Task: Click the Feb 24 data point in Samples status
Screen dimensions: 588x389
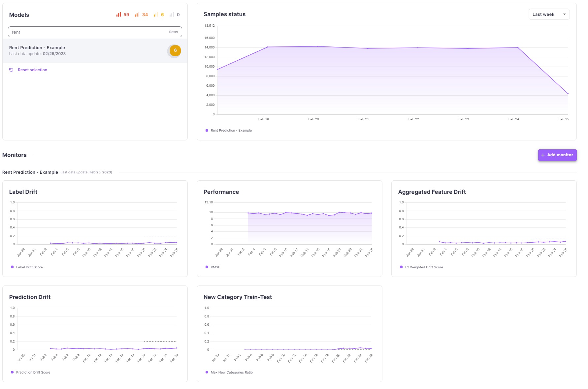Action: point(518,48)
